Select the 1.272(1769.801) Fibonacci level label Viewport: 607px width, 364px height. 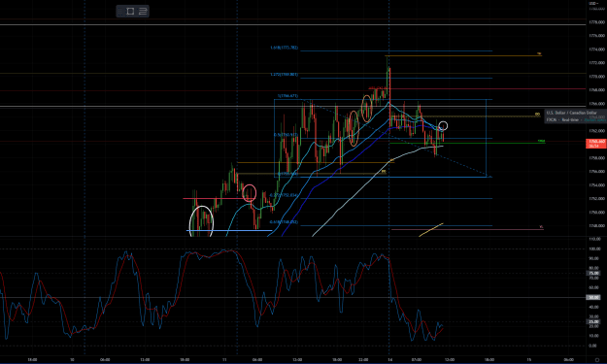pyautogui.click(x=285, y=75)
